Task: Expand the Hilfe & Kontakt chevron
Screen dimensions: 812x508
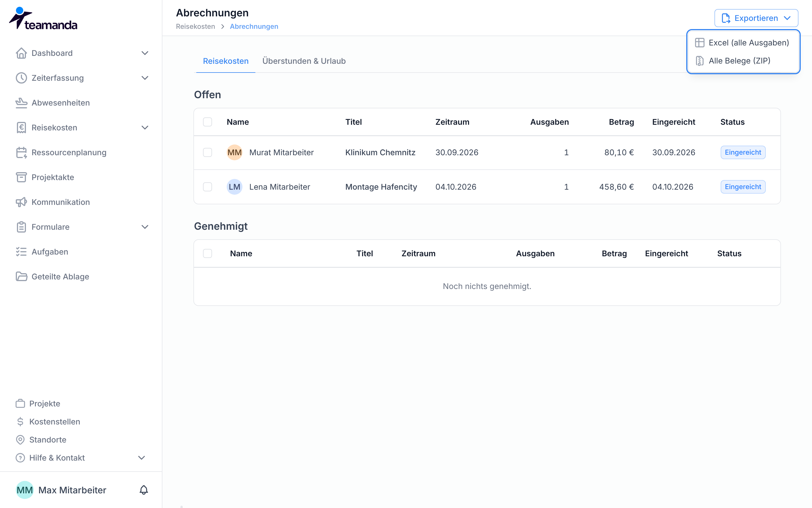Action: (142, 458)
